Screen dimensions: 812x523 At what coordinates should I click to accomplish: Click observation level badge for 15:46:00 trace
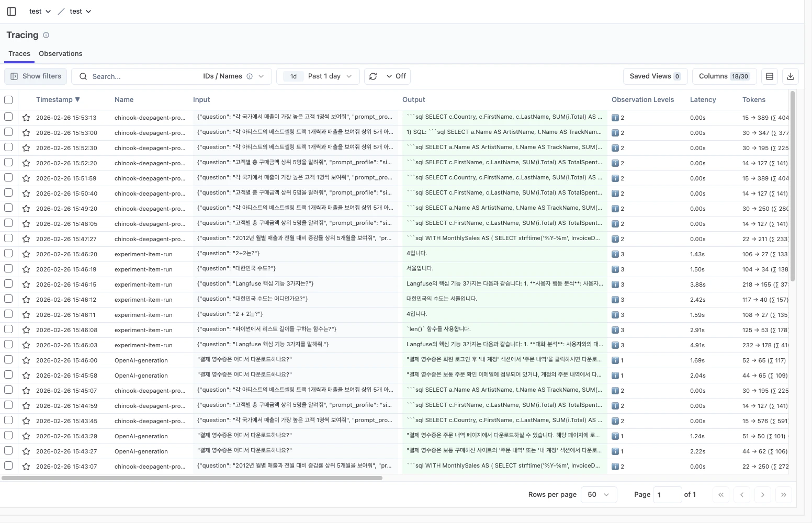(x=618, y=360)
